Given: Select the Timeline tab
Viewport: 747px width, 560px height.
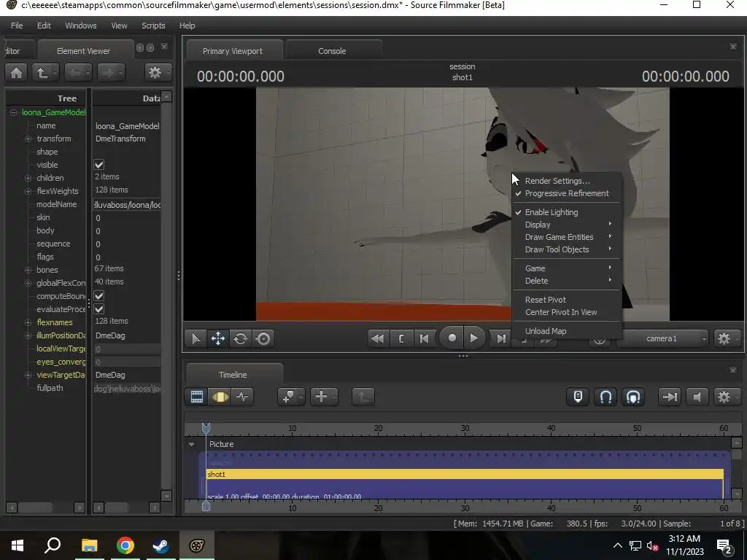Looking at the screenshot, I should click(233, 375).
